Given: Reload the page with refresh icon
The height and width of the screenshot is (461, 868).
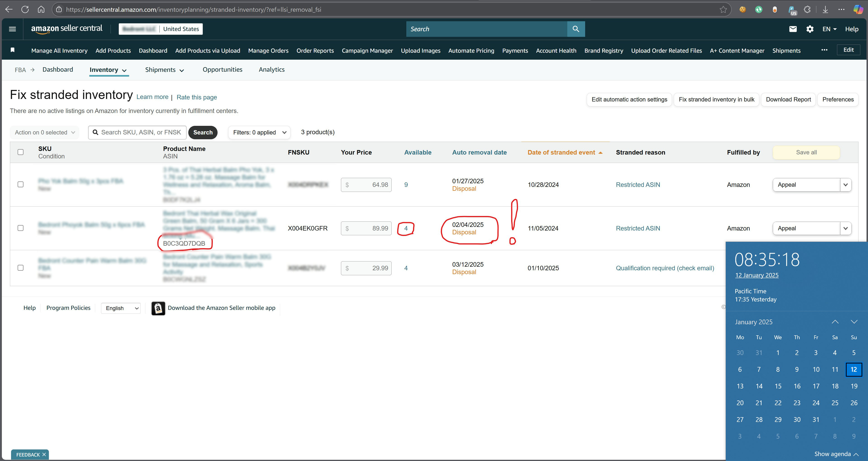Looking at the screenshot, I should 25,9.
